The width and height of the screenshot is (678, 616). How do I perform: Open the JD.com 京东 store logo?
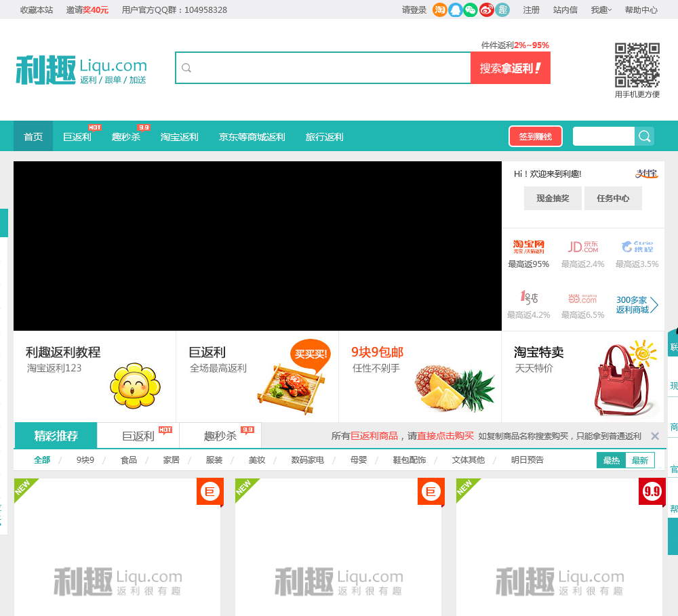click(x=583, y=247)
